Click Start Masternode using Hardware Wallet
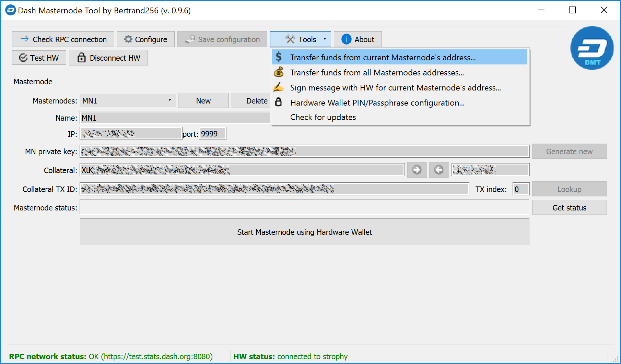Image resolution: width=621 pixels, height=364 pixels. [305, 232]
